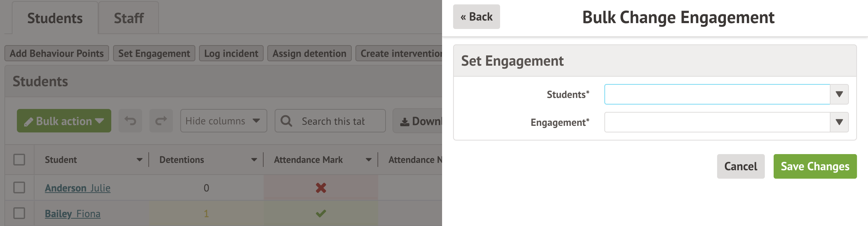
Task: Check the select-all checkbox in table header
Action: pos(19,160)
